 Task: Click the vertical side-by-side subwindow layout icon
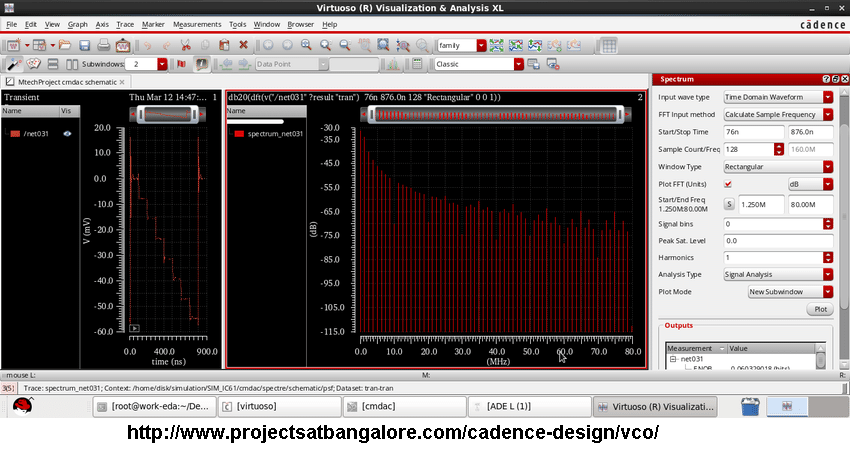coord(72,64)
